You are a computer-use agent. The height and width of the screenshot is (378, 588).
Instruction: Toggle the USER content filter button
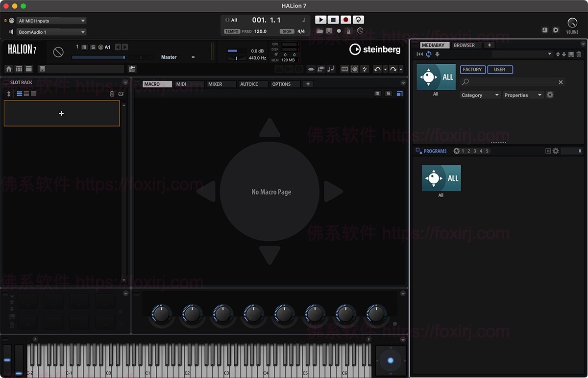click(500, 70)
